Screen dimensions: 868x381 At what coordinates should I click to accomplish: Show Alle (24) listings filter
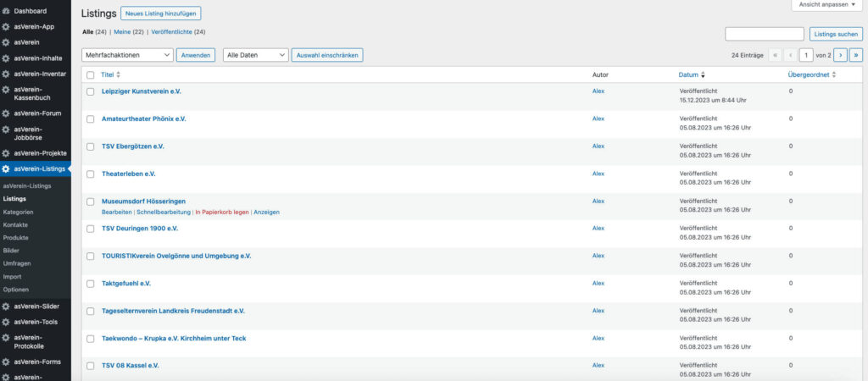coord(94,32)
